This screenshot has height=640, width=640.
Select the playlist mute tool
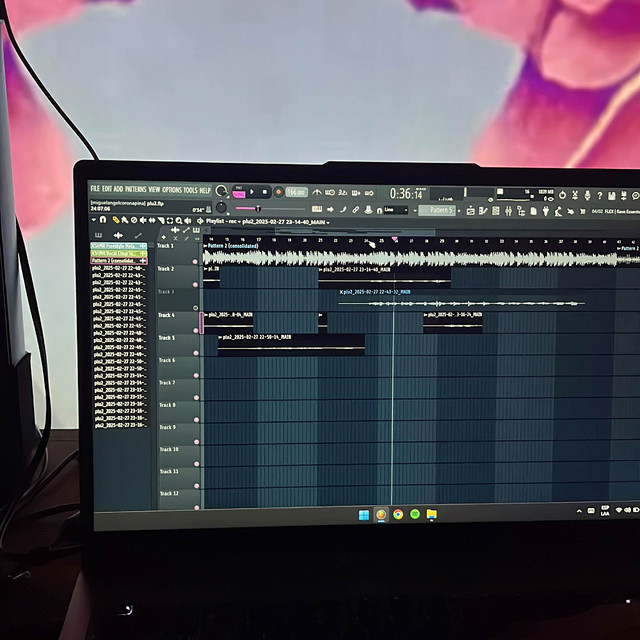142,220
